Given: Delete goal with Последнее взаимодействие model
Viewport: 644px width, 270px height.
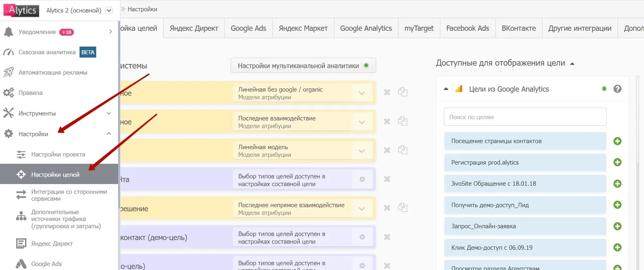Looking at the screenshot, I should pos(387,121).
